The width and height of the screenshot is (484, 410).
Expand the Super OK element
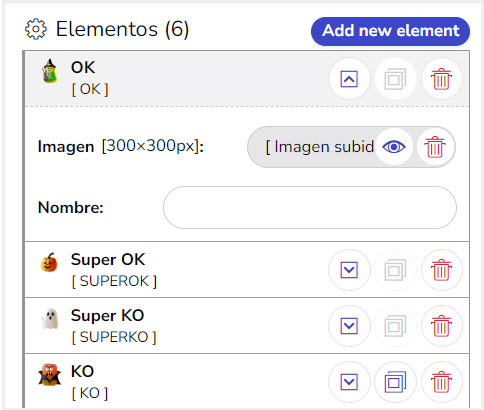click(349, 270)
